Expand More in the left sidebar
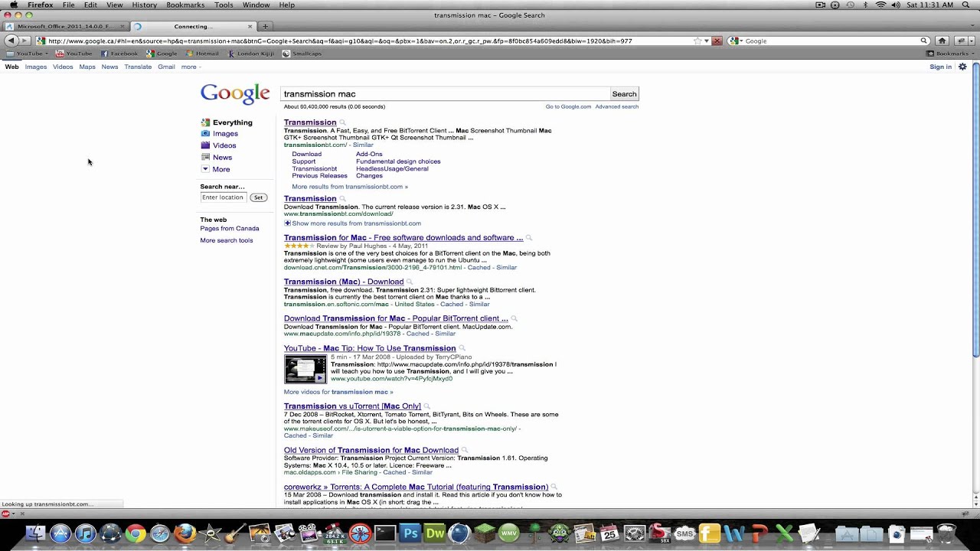Screen dimensions: 980x551 pos(221,169)
